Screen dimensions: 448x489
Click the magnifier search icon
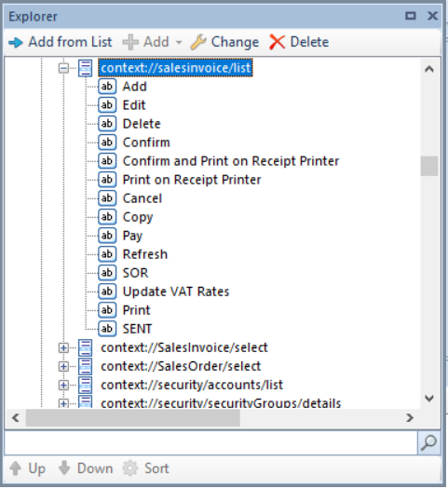tap(428, 442)
